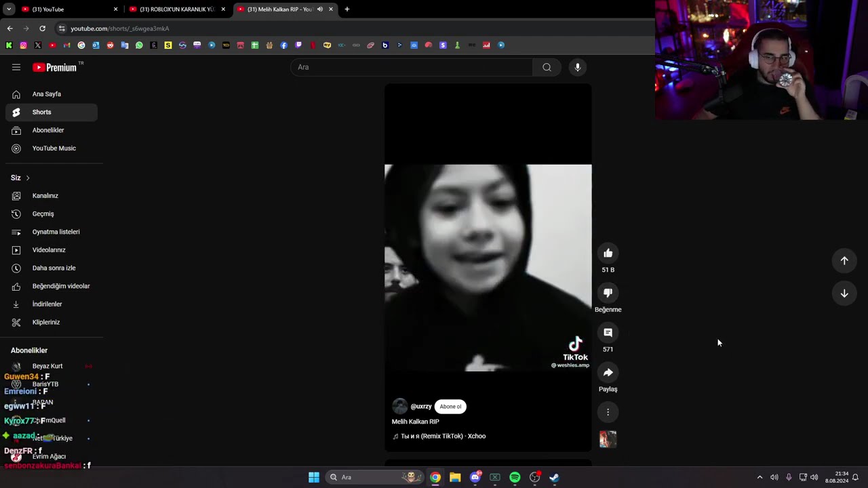The width and height of the screenshot is (868, 488).
Task: Switch to first YouTube browser tab
Action: [x=69, y=9]
